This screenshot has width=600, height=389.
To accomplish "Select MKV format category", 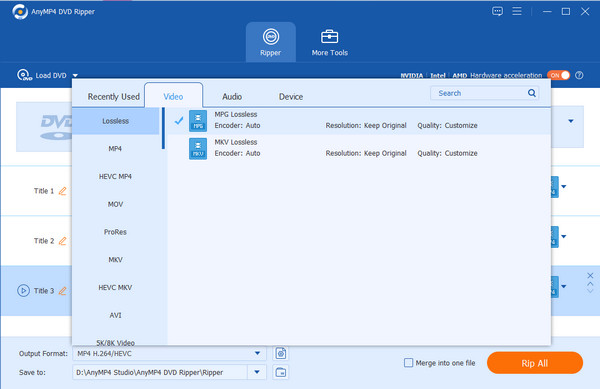I will 116,260.
